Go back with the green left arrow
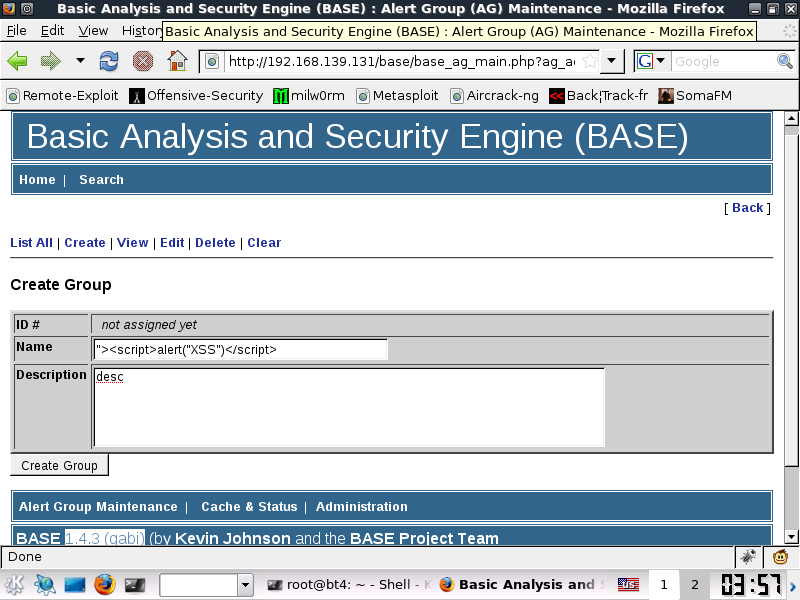This screenshot has height=600, width=800. [18, 61]
